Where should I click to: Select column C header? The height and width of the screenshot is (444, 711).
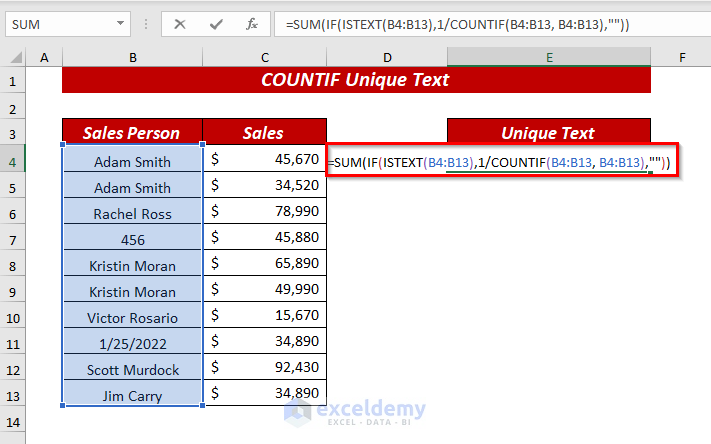pos(264,58)
